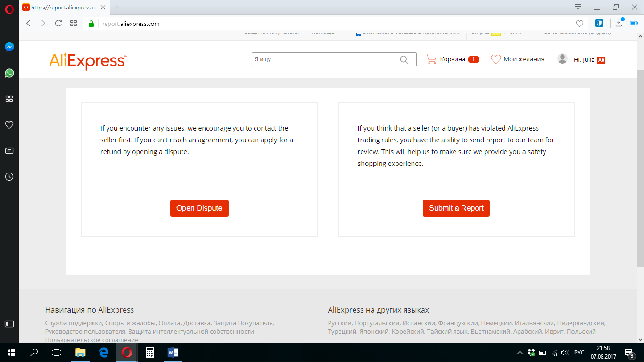
Task: Switch language to 'Французский' link
Action: pos(458,323)
